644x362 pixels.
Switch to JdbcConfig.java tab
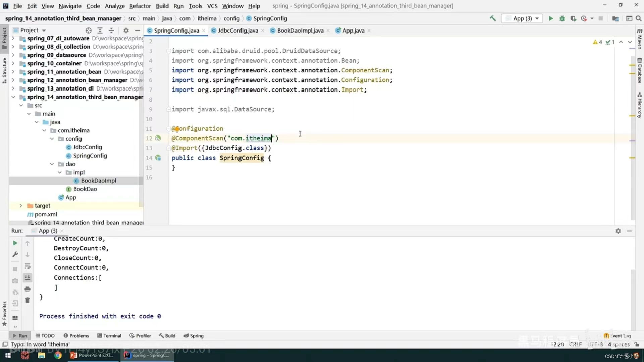pos(238,31)
